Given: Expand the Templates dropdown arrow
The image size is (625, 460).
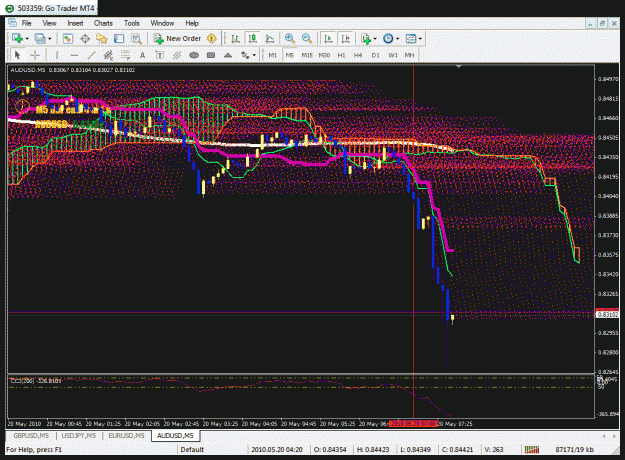Looking at the screenshot, I should pos(420,39).
